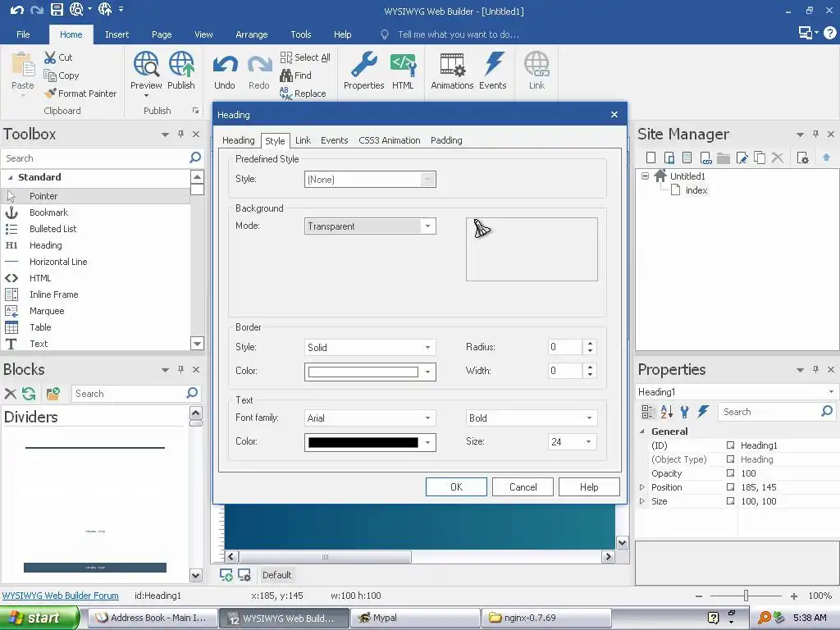
Task: Click categorized view icon in Properties panel
Action: click(648, 412)
